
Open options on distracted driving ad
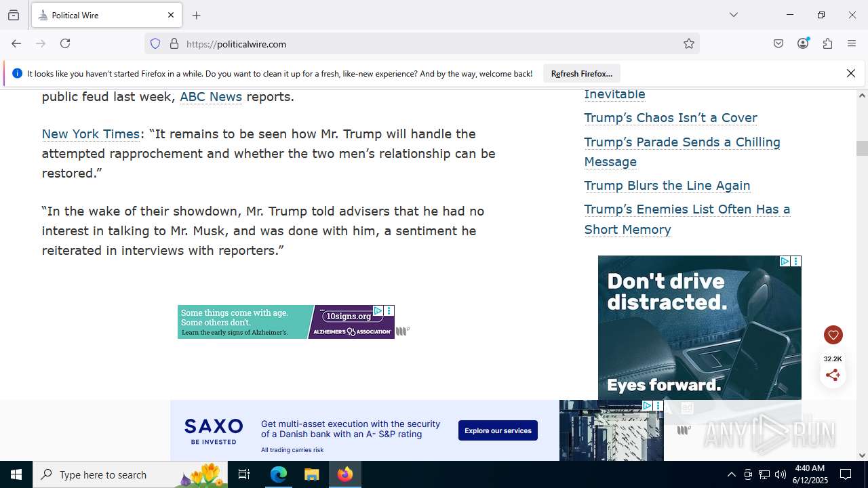tap(796, 261)
